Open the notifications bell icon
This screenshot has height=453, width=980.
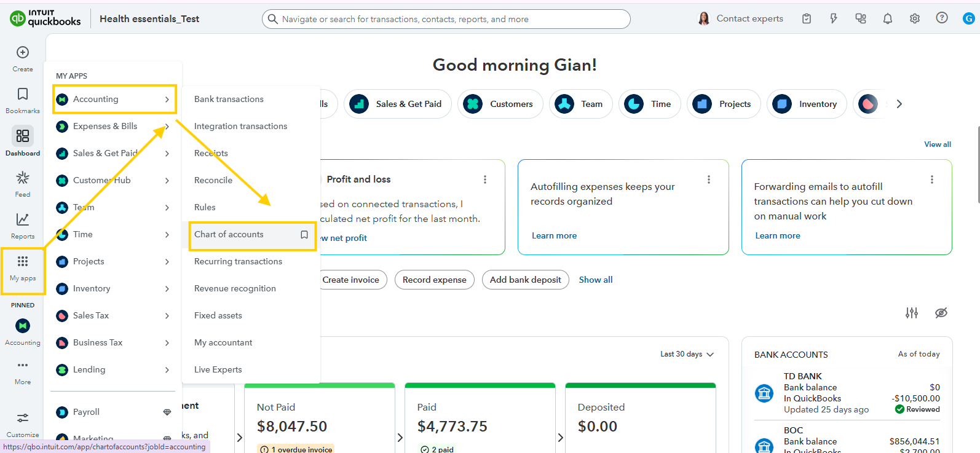point(887,18)
